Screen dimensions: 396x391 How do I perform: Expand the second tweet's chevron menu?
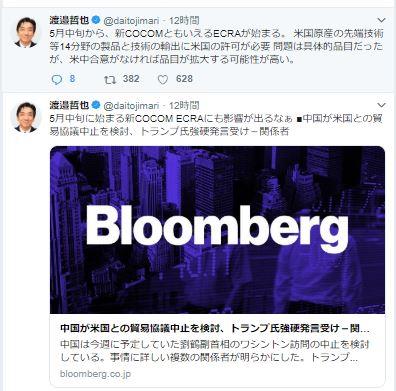click(381, 105)
